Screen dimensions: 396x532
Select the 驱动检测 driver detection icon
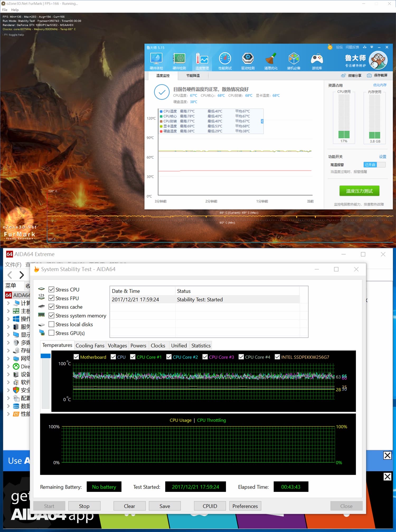point(248,61)
